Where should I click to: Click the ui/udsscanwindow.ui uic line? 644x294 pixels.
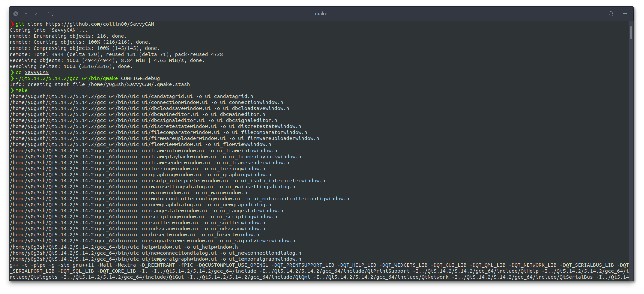pos(137,229)
